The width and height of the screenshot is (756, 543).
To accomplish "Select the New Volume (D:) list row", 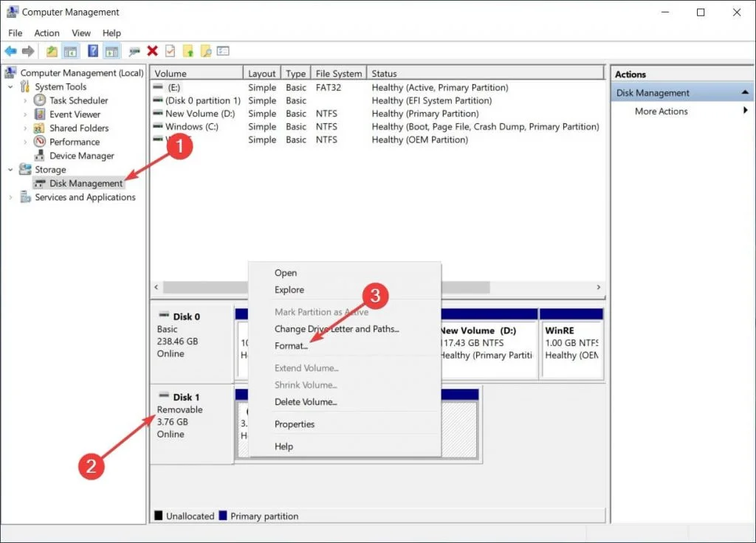I will [377, 113].
